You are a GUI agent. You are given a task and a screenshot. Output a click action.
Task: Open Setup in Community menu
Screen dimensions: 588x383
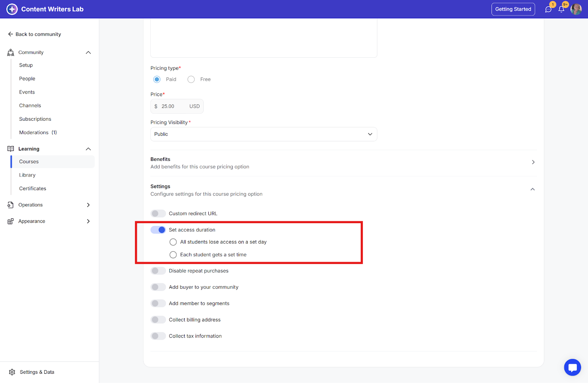click(x=26, y=65)
